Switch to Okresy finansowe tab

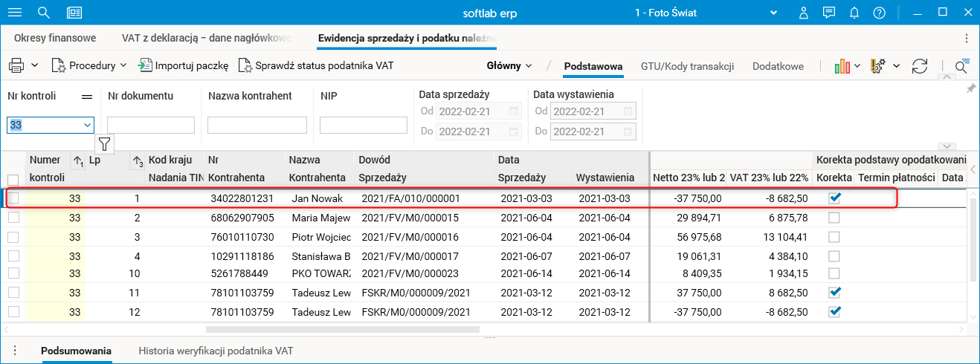(55, 38)
